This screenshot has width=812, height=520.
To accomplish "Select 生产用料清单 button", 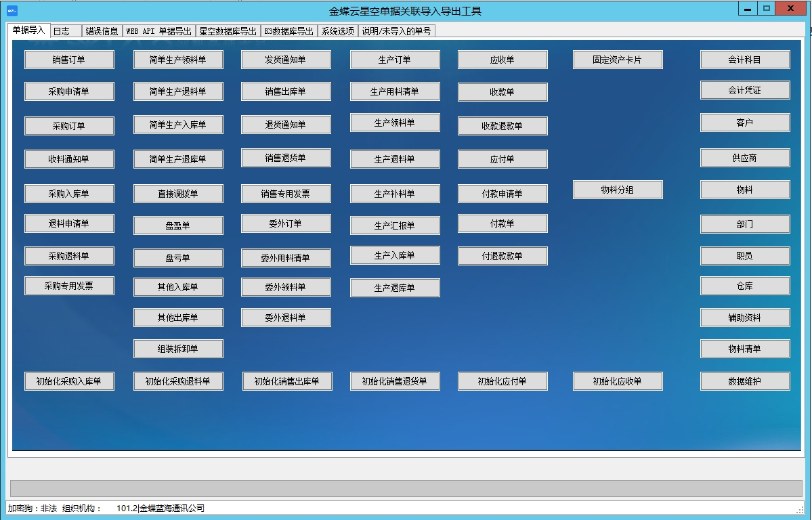I will (395, 91).
